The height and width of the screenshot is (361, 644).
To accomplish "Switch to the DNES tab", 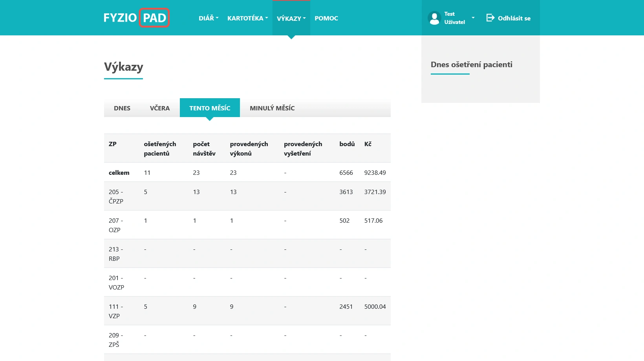I will point(122,108).
